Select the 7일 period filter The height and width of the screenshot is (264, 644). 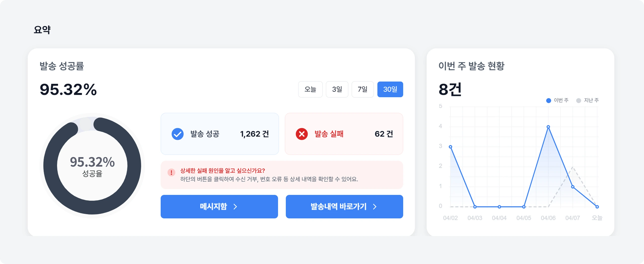(x=363, y=89)
